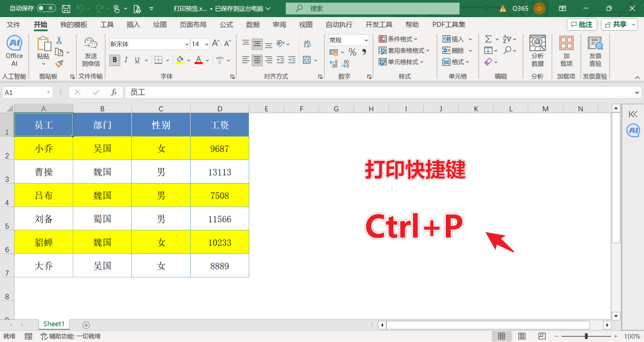644x342 pixels.
Task: Click the Wrap Text (ab) icon
Action: [307, 44]
